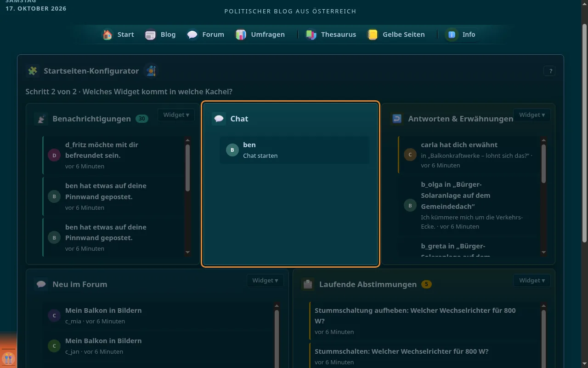Click the speech bubble icon in Chat tile
588x368 pixels.
click(219, 119)
